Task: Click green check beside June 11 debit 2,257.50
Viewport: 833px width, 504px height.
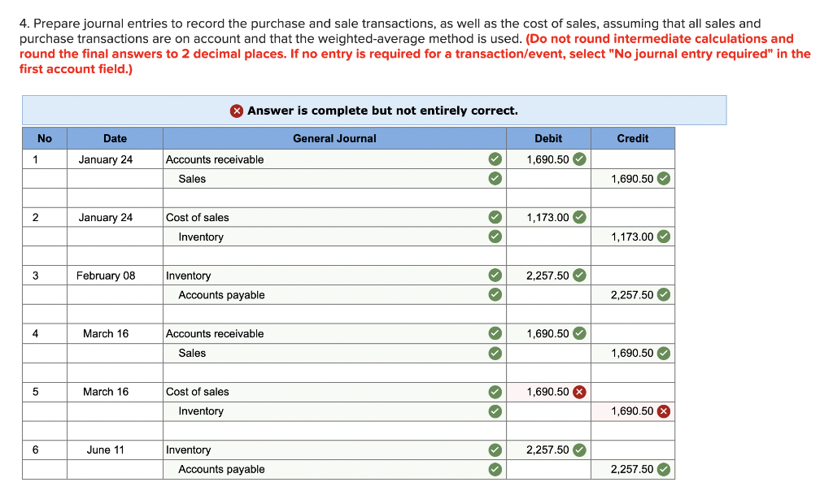Action: coord(579,450)
